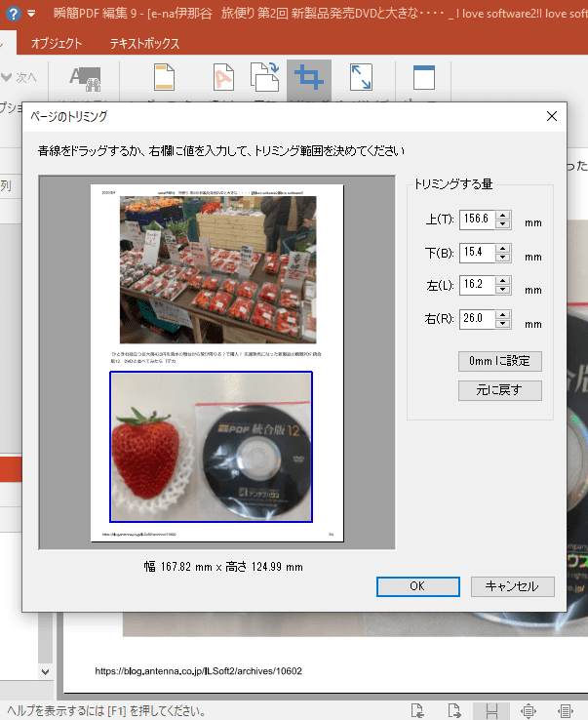Increase the 左(L) left trim value
Viewport: 588px width, 720px height.
pos(503,280)
